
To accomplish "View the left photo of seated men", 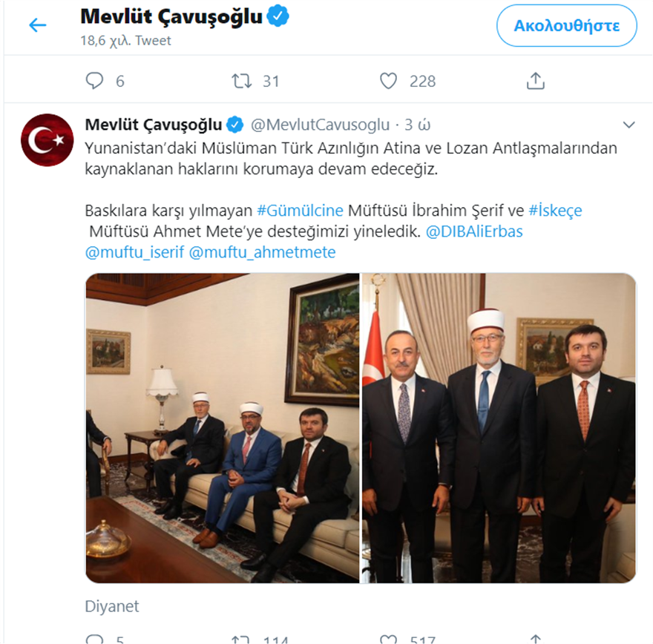I will point(223,428).
